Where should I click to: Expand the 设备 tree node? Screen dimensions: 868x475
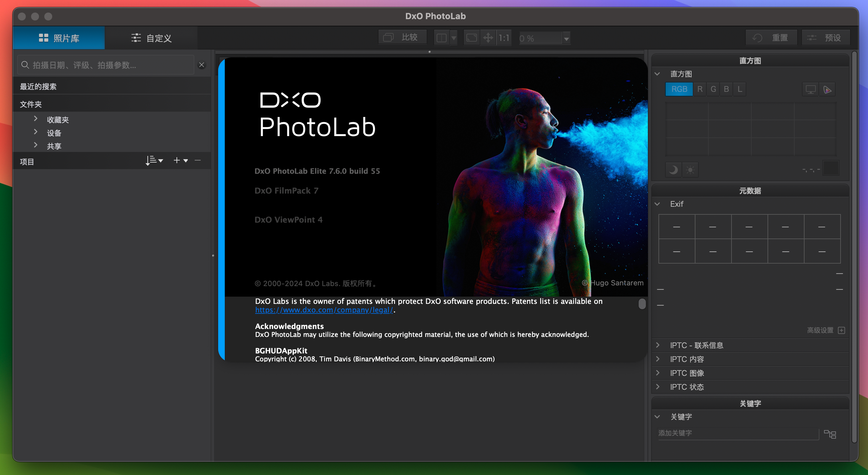coord(36,132)
